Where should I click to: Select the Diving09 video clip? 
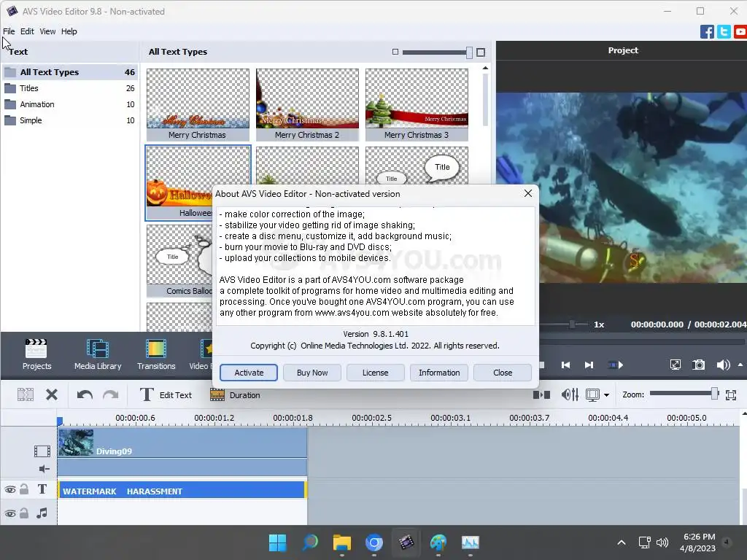tap(182, 443)
